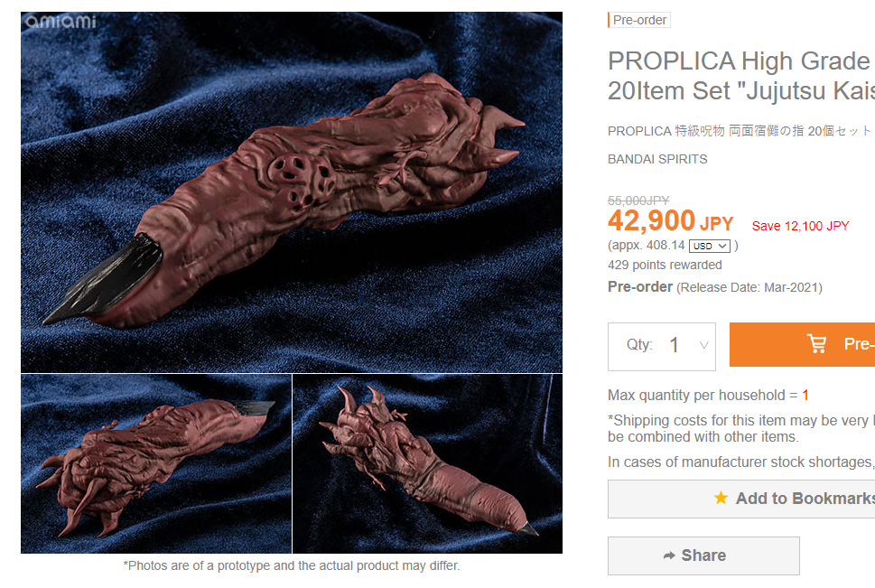875x588 pixels.
Task: Add this item to Bookmarks
Action: click(x=741, y=499)
